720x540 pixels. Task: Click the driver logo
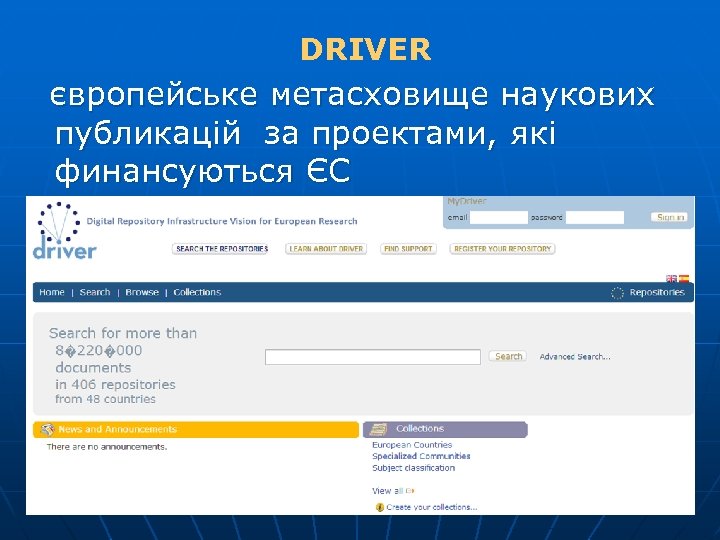63,230
